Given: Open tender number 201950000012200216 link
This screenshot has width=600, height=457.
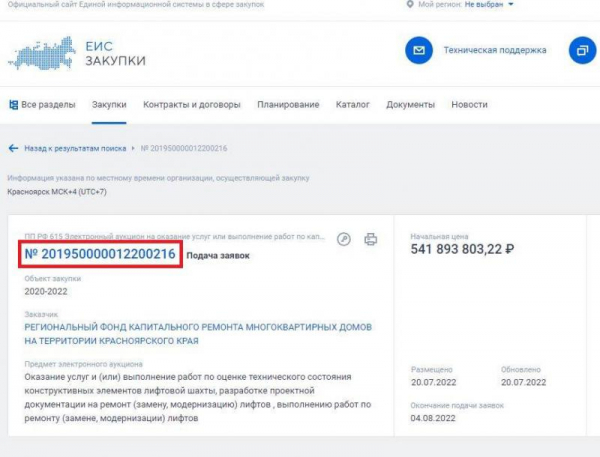Looking at the screenshot, I should pos(99,255).
